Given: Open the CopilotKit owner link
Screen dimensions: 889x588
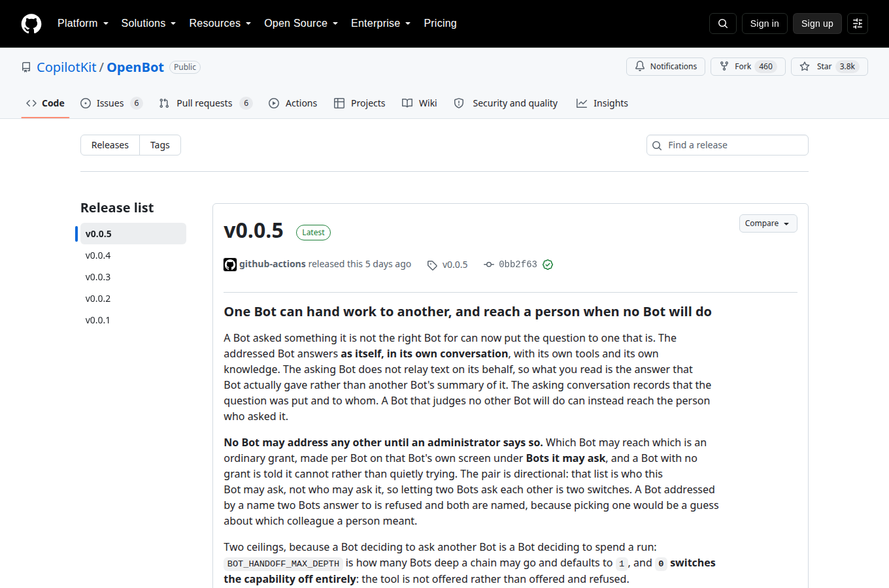Looking at the screenshot, I should (x=67, y=67).
